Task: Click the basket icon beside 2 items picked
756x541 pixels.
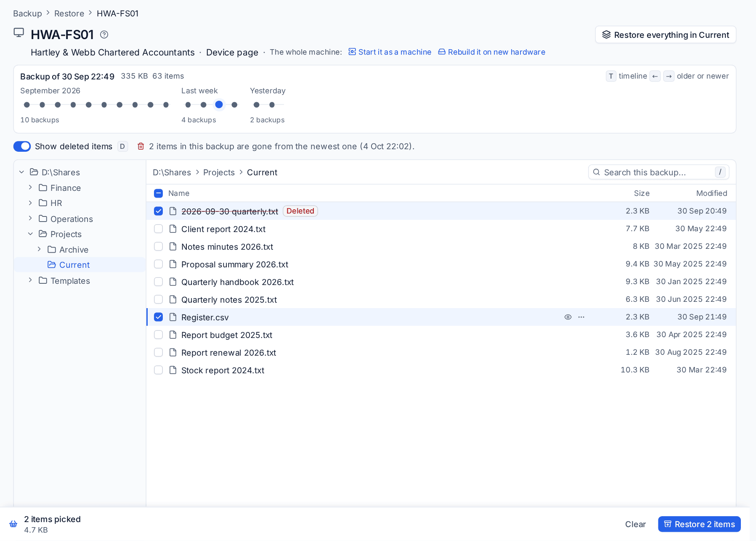Action: [13, 524]
